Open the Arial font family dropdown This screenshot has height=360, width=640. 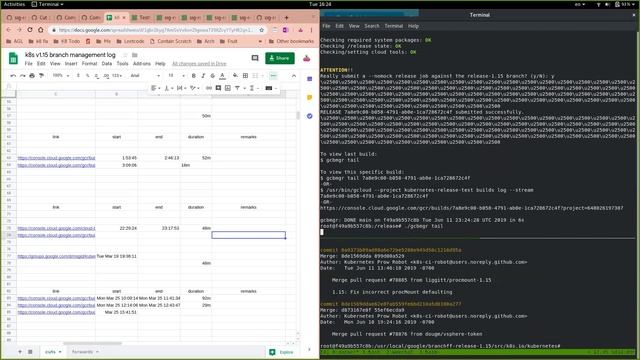click(145, 76)
